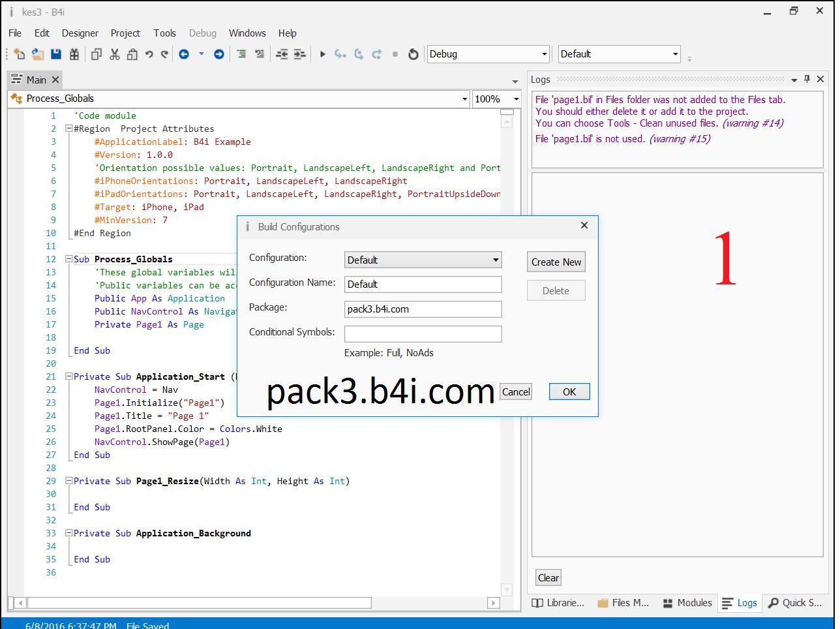Select the Logs bottom tab
This screenshot has height=629, width=840.
point(740,603)
